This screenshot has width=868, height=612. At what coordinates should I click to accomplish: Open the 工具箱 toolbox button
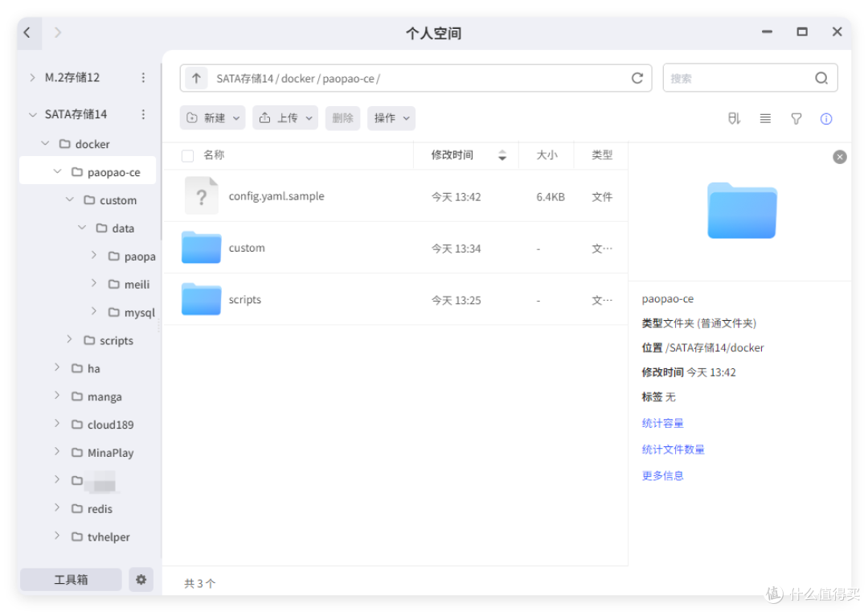click(x=71, y=579)
